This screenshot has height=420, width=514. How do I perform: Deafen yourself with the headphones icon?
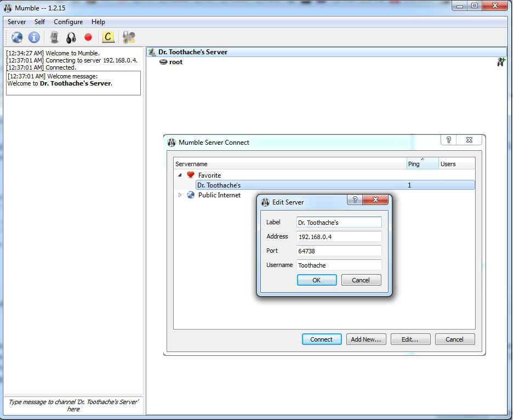(71, 38)
